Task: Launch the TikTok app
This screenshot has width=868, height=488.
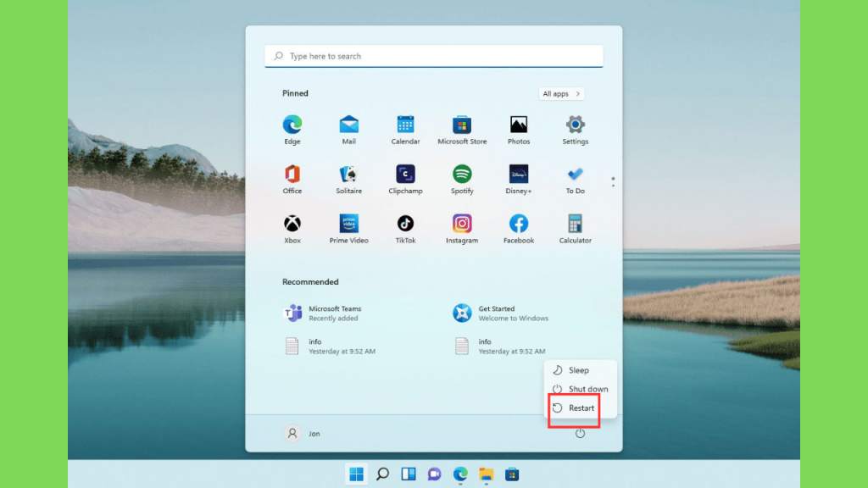Action: tap(405, 229)
